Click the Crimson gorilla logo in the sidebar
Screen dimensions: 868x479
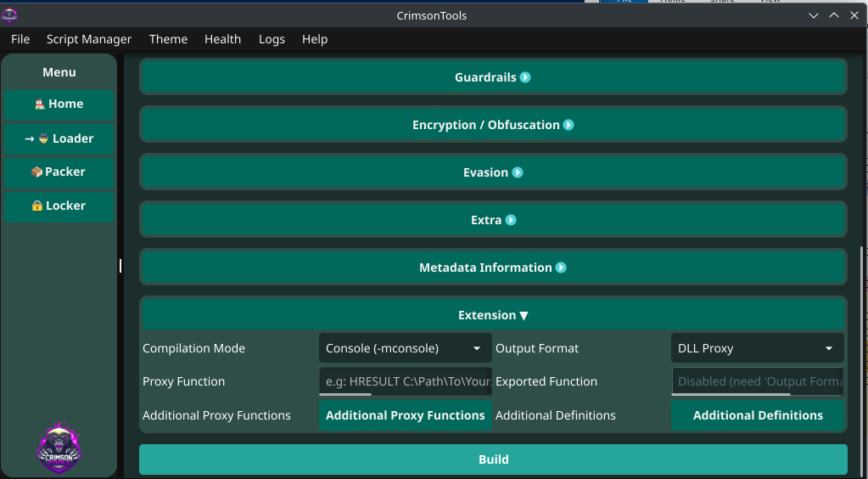pos(59,448)
